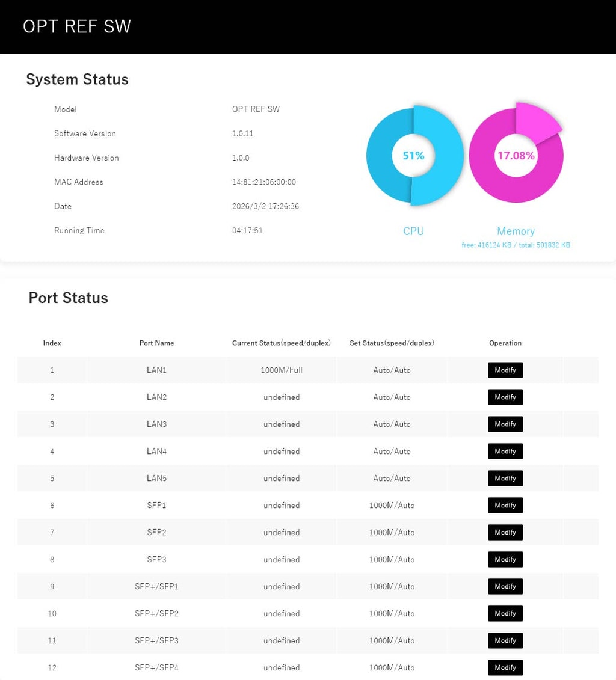Open Modify for LAN4 port
Screen dimensions: 616x680
tap(505, 451)
